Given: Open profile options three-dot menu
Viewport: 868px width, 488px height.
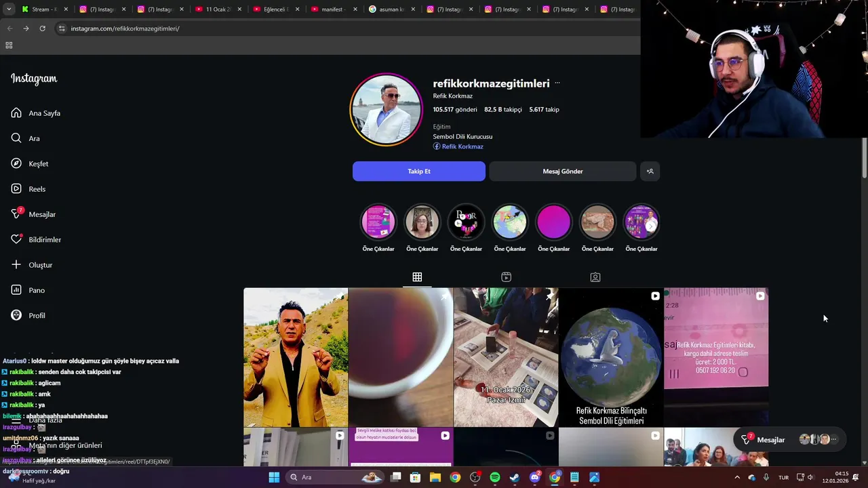Looking at the screenshot, I should point(557,83).
